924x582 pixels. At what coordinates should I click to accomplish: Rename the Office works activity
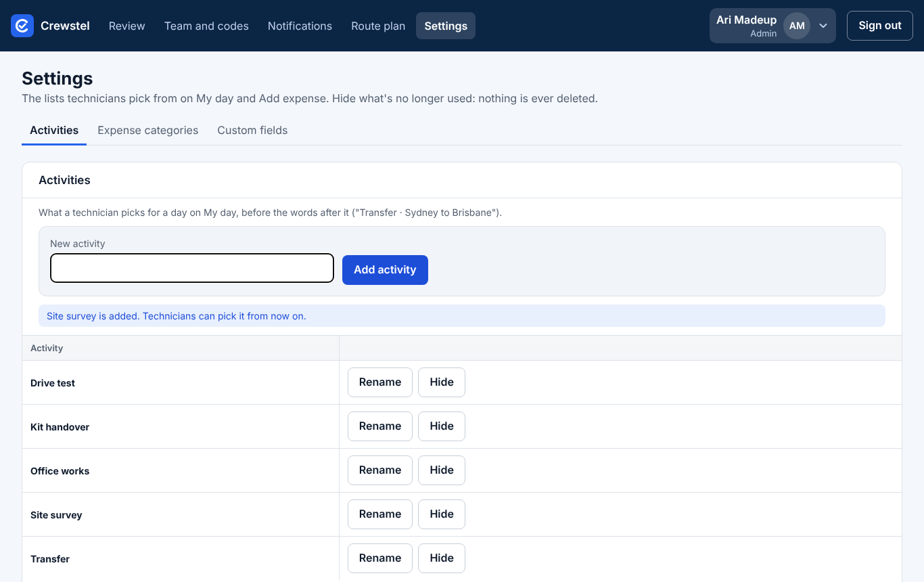380,470
